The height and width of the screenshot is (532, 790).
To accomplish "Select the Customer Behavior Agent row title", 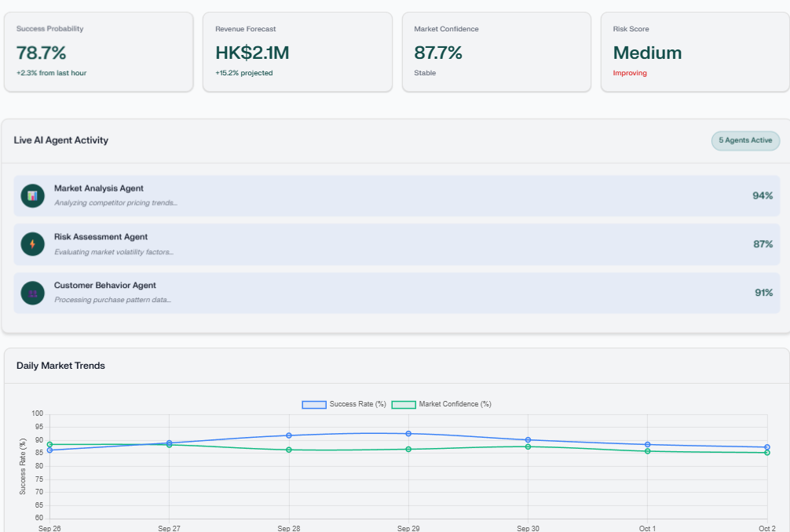I will pos(104,286).
